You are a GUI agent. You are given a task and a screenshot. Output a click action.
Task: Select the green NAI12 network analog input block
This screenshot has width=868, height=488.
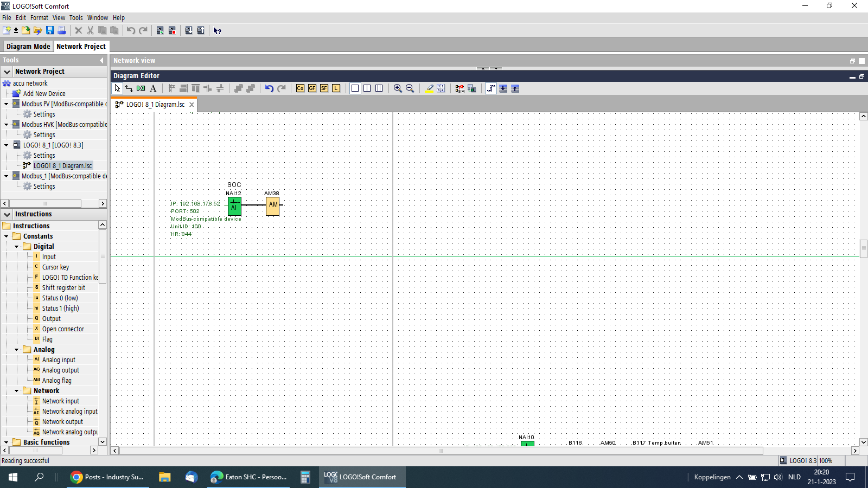[x=234, y=206]
